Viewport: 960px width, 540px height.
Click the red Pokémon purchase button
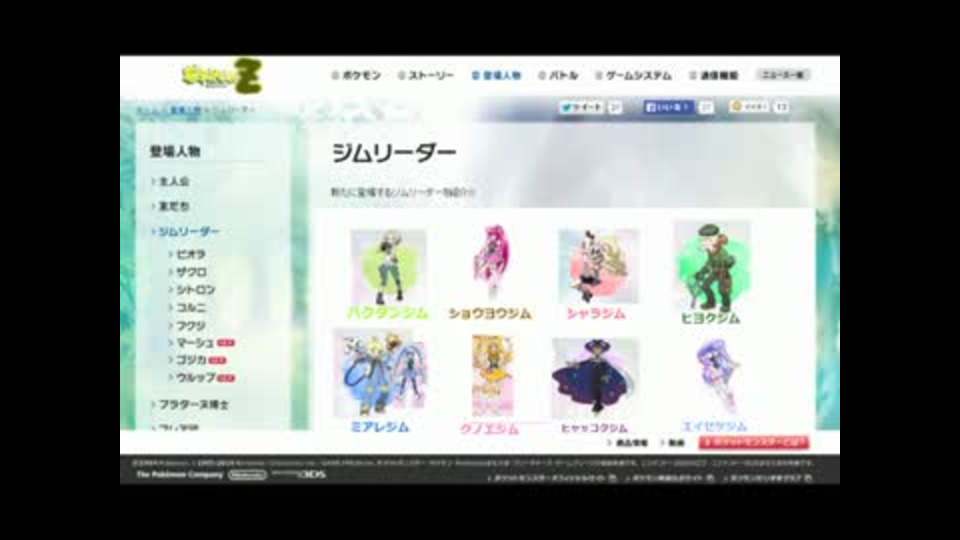click(754, 442)
